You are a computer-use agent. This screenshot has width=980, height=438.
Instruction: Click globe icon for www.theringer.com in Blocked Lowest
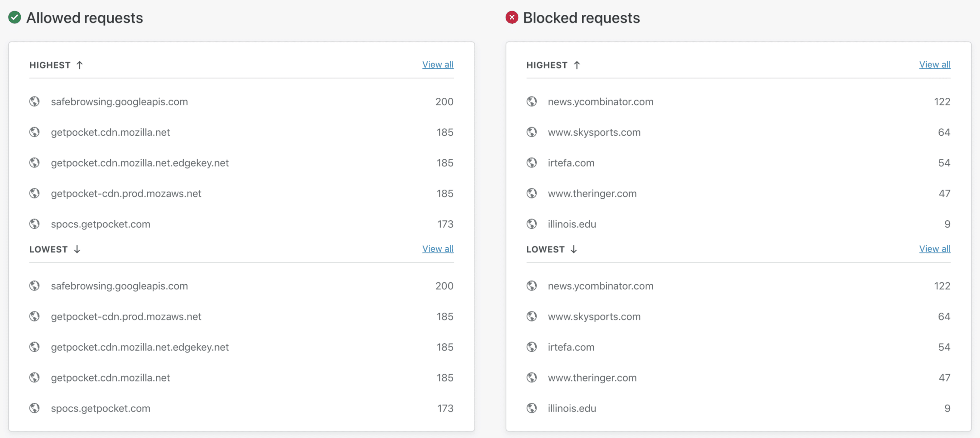point(532,378)
